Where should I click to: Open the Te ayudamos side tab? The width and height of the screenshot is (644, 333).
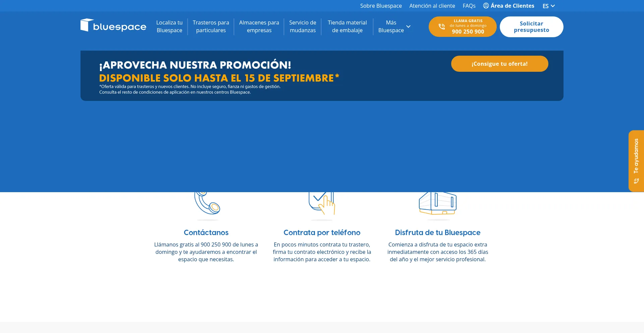pos(636,156)
